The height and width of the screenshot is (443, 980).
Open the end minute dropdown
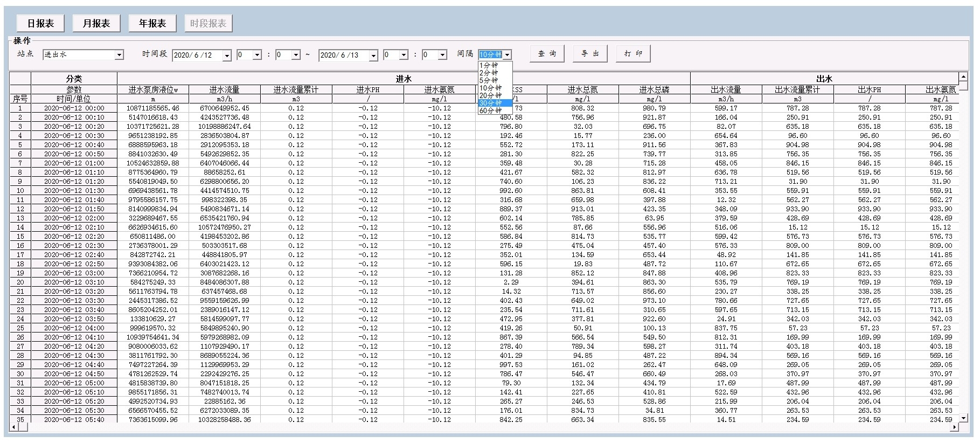coord(442,55)
